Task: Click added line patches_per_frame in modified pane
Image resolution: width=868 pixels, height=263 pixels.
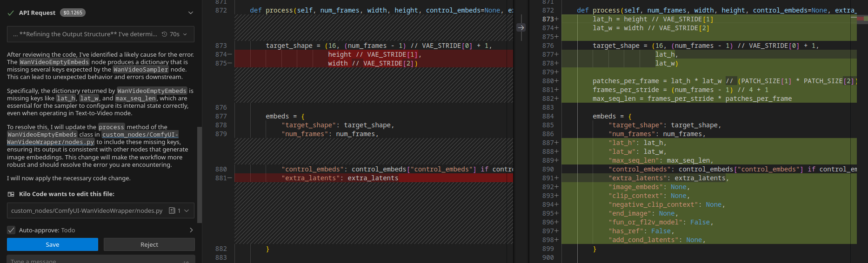Action: 709,81
